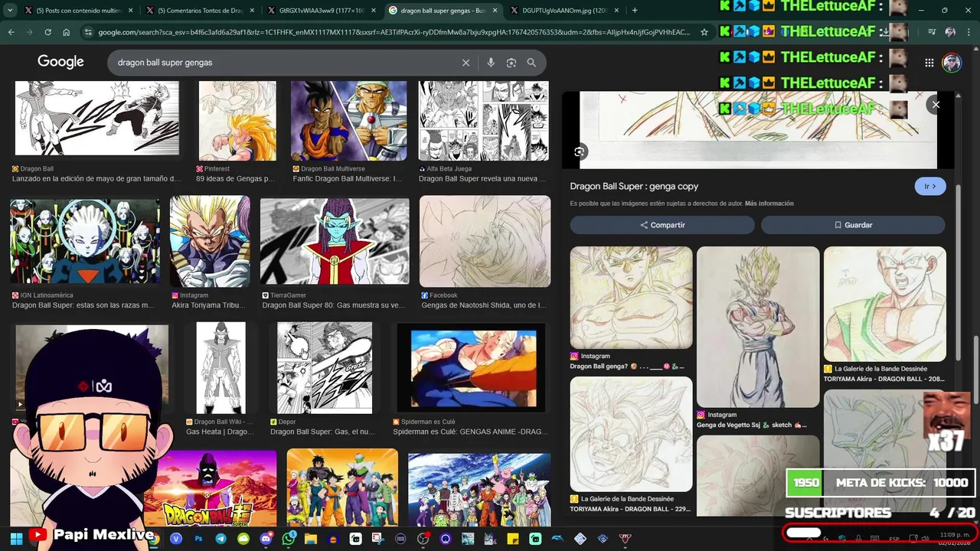Open the 'Dragon Ball genga?' Instagram related image
The height and width of the screenshot is (551, 980).
(631, 298)
